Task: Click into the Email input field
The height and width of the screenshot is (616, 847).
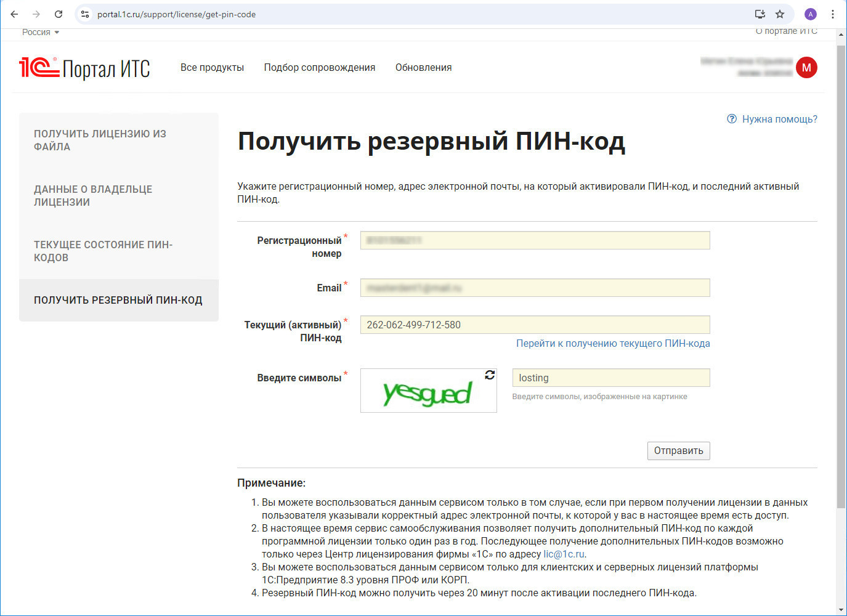Action: [x=535, y=288]
